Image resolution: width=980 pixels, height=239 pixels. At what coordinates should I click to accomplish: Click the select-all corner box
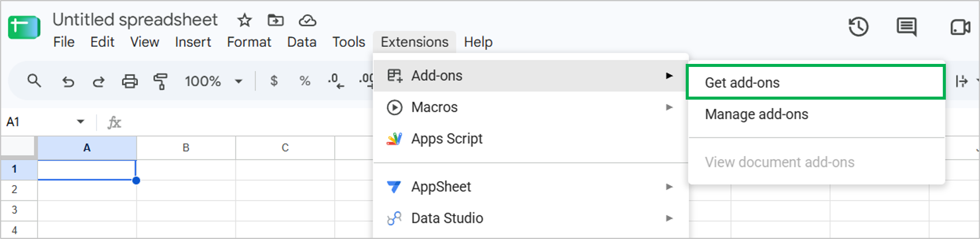[18, 147]
